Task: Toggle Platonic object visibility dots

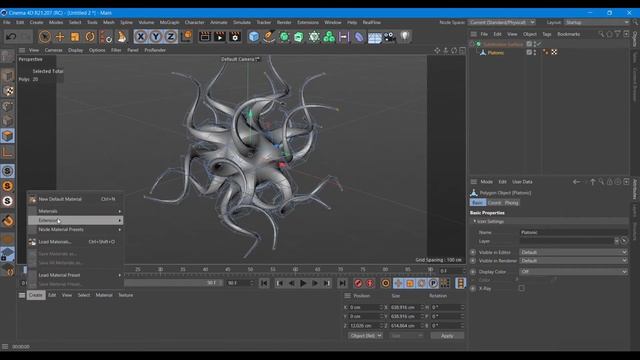Action: tap(535, 52)
